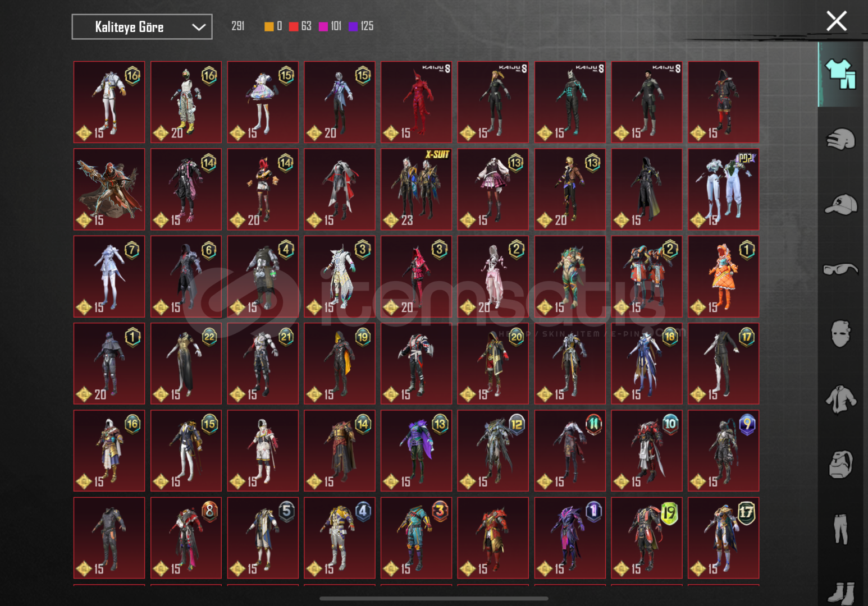Viewport: 868px width, 606px height.
Task: Select the red hooded outfit with badge 3
Action: click(x=416, y=277)
